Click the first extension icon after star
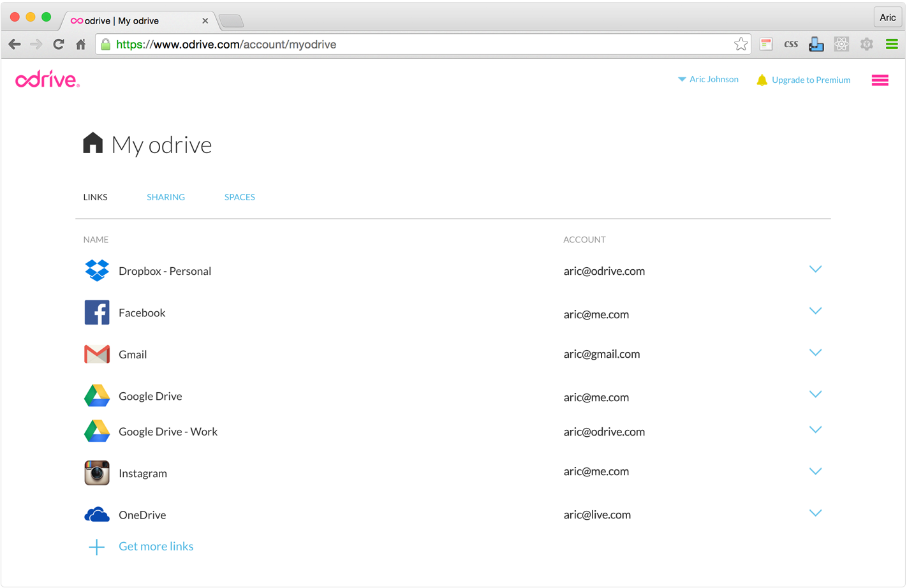Image resolution: width=907 pixels, height=588 pixels. (766, 44)
